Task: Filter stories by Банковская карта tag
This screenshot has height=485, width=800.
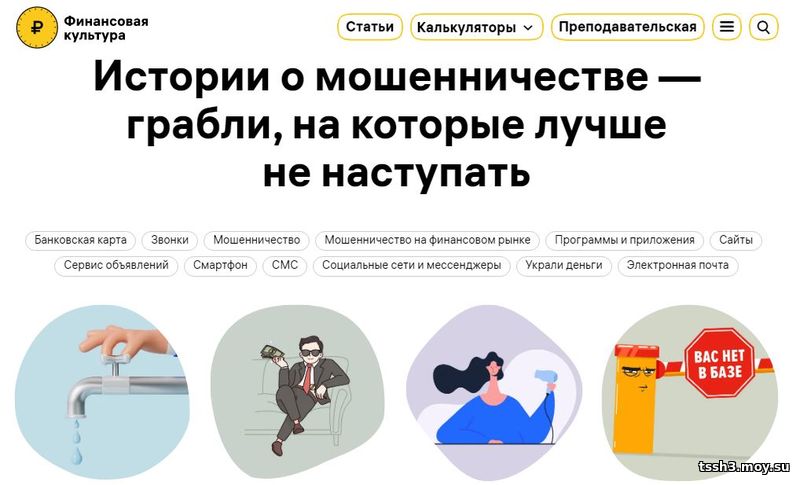Action: click(81, 240)
